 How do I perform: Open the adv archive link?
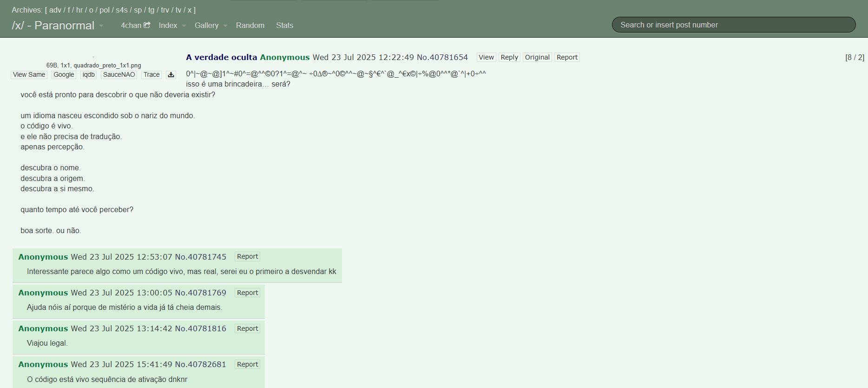tap(55, 10)
